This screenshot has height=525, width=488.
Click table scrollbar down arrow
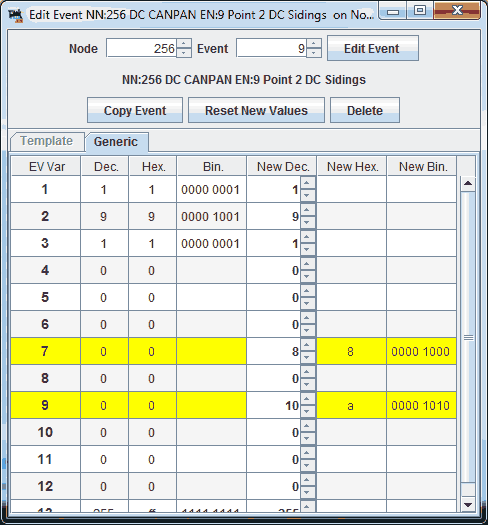pos(468,504)
